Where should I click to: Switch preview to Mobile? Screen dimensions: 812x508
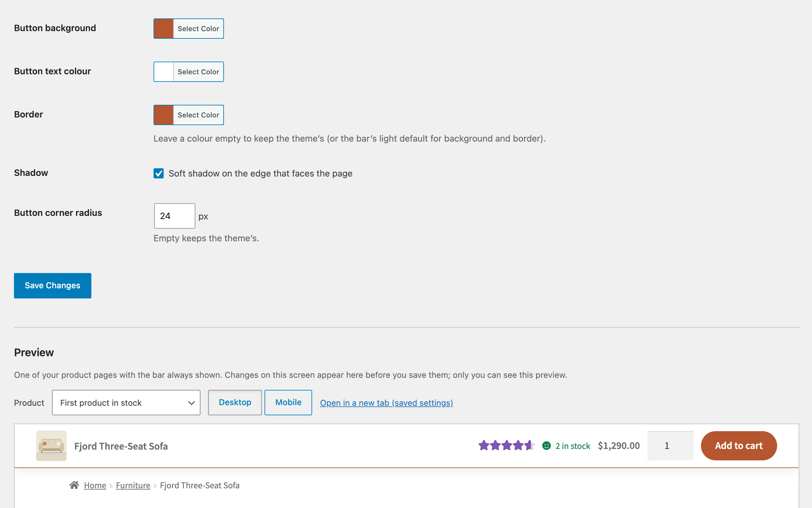(x=288, y=403)
